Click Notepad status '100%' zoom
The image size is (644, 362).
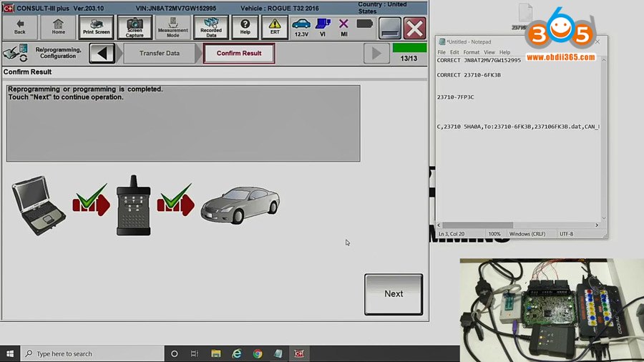pyautogui.click(x=494, y=234)
